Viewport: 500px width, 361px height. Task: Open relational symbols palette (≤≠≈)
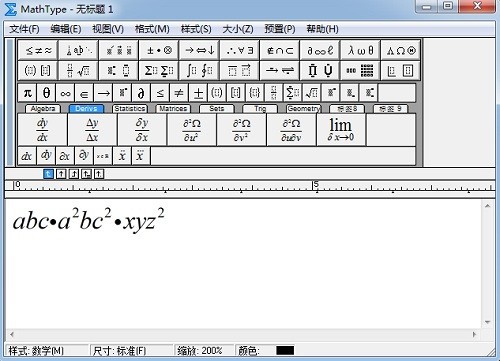click(x=38, y=50)
